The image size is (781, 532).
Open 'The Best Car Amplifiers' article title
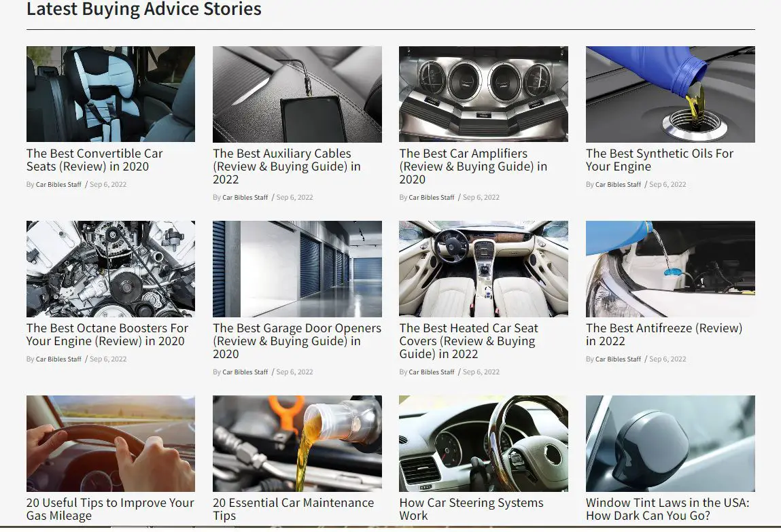[x=473, y=166]
